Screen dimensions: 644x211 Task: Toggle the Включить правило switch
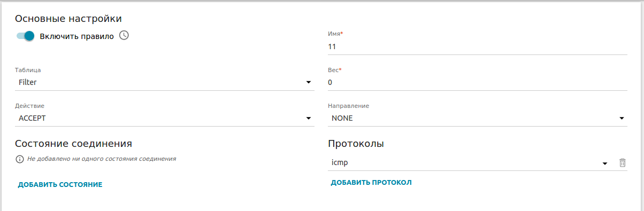point(25,36)
